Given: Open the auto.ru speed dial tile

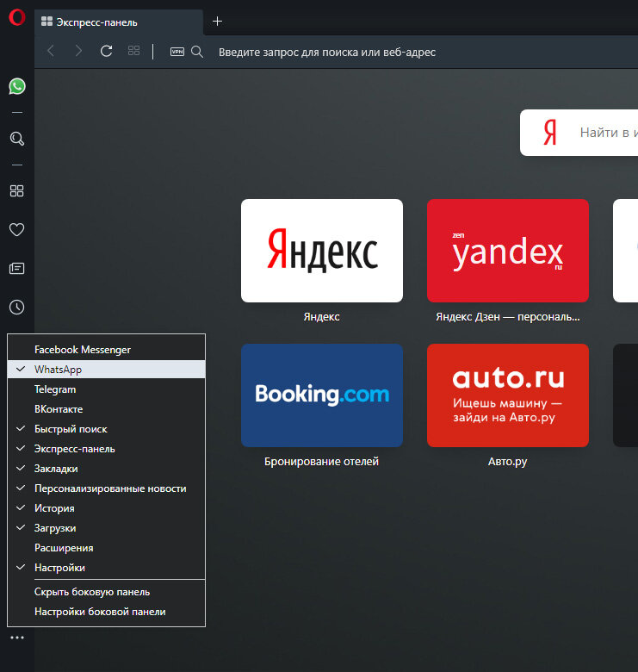Looking at the screenshot, I should point(507,395).
